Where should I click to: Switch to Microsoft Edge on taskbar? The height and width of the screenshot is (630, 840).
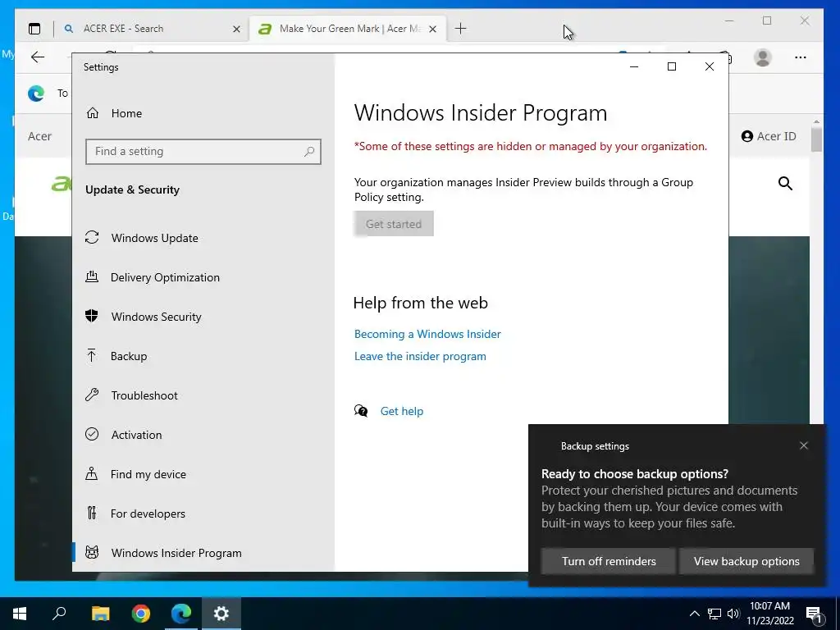coord(181,614)
